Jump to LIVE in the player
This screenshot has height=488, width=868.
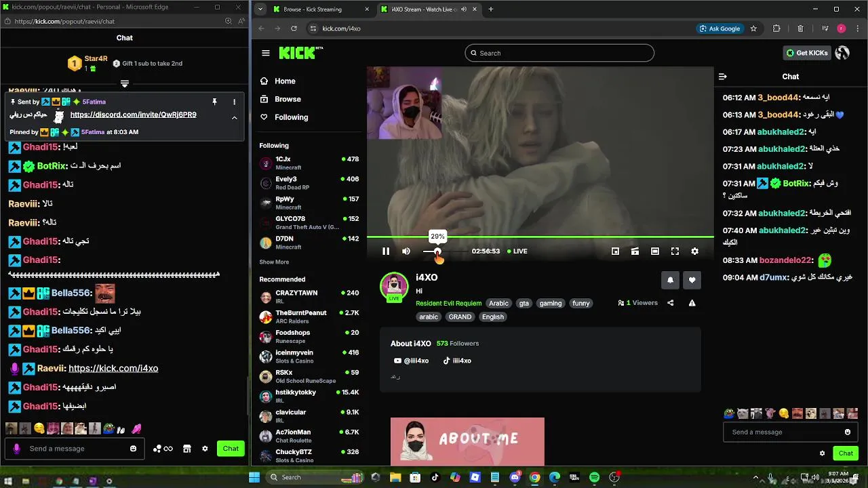(x=517, y=251)
